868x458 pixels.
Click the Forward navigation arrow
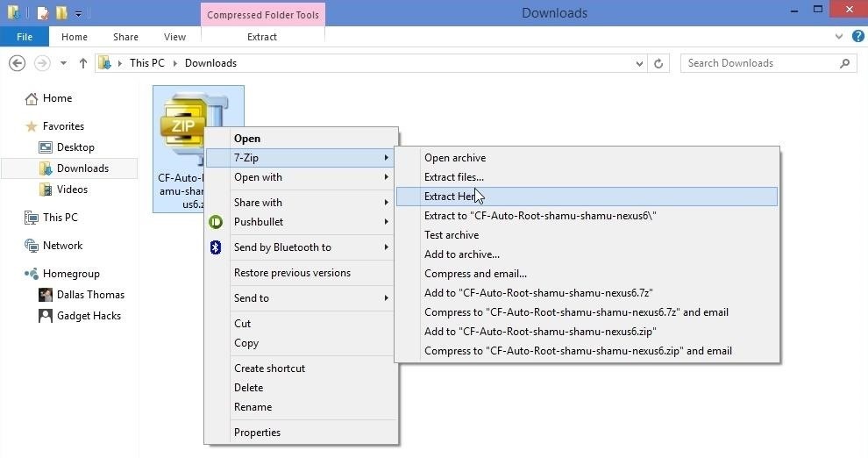[42, 63]
